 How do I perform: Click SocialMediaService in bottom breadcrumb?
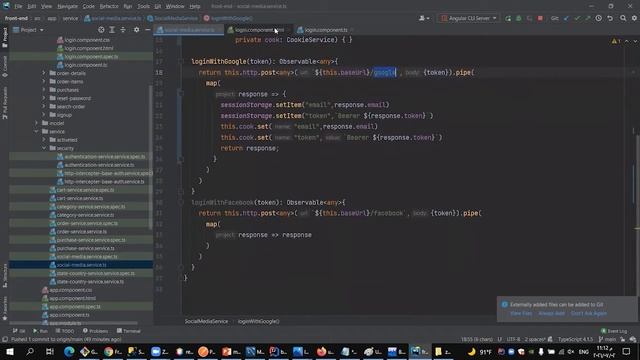(x=206, y=321)
